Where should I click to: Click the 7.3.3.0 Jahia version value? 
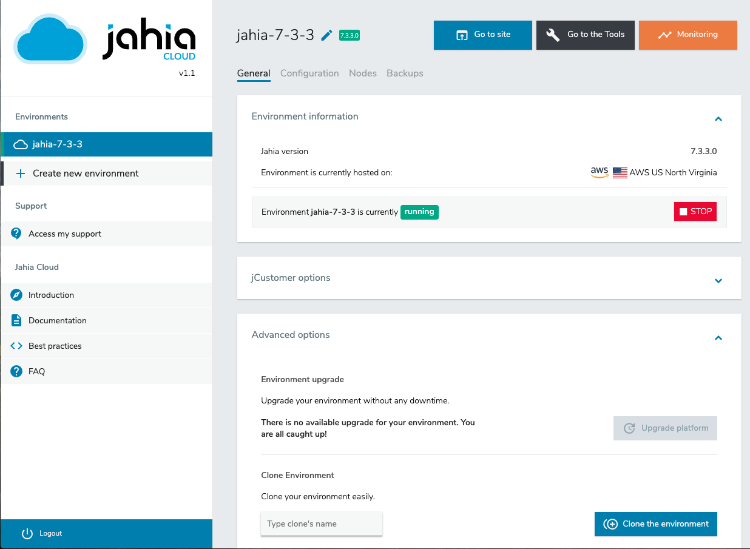703,151
